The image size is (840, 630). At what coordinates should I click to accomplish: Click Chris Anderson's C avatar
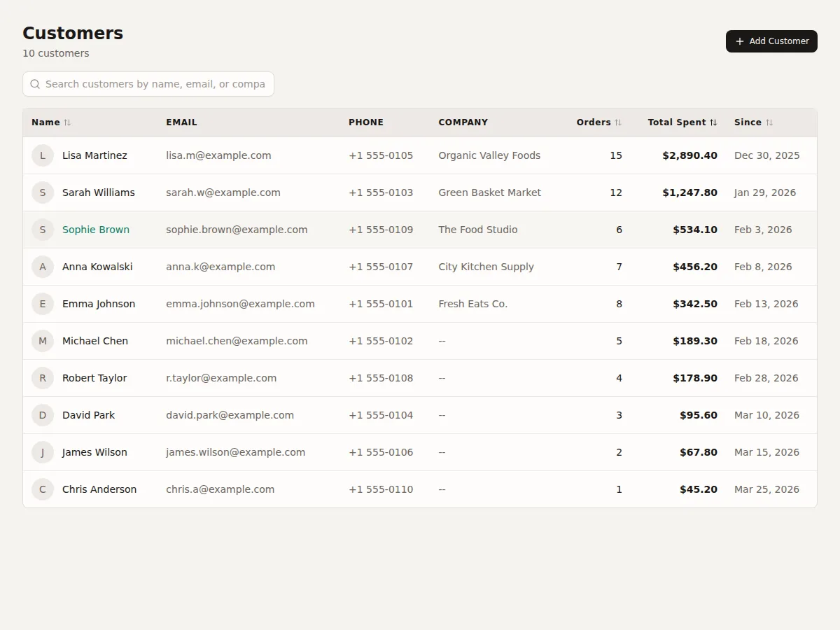coord(43,489)
